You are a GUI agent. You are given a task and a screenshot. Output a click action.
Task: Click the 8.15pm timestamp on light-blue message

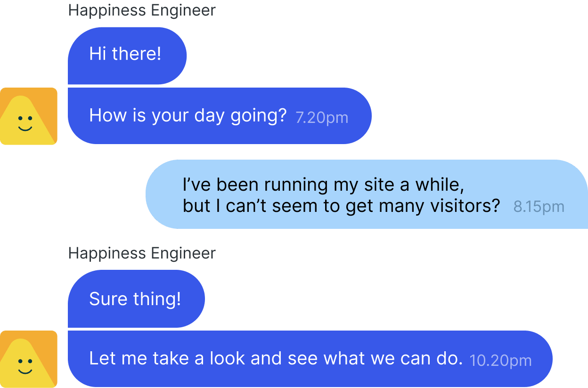point(539,206)
